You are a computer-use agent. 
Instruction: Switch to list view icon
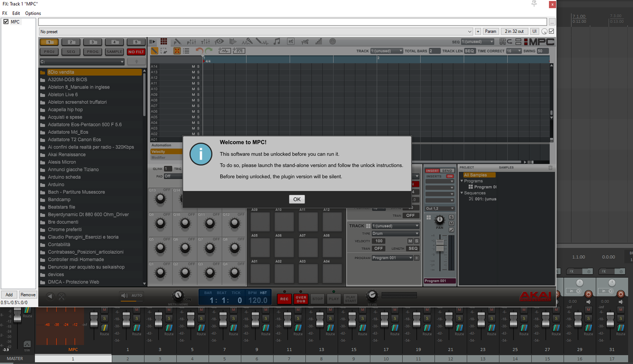click(186, 51)
